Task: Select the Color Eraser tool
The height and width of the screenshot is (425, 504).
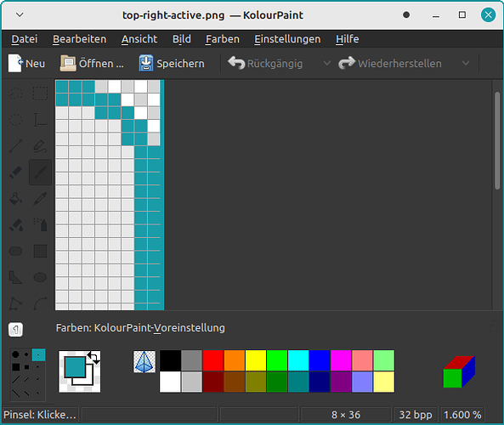Action: (15, 224)
